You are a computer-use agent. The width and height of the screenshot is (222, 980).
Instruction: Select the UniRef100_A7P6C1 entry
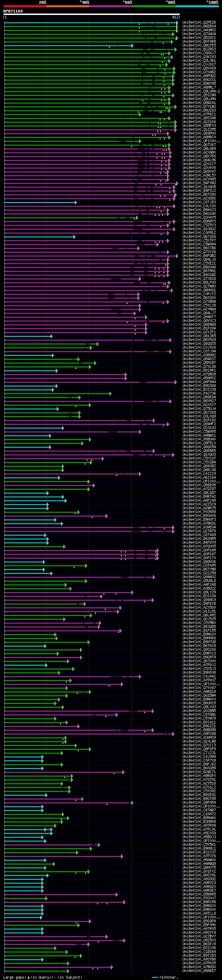point(199,114)
